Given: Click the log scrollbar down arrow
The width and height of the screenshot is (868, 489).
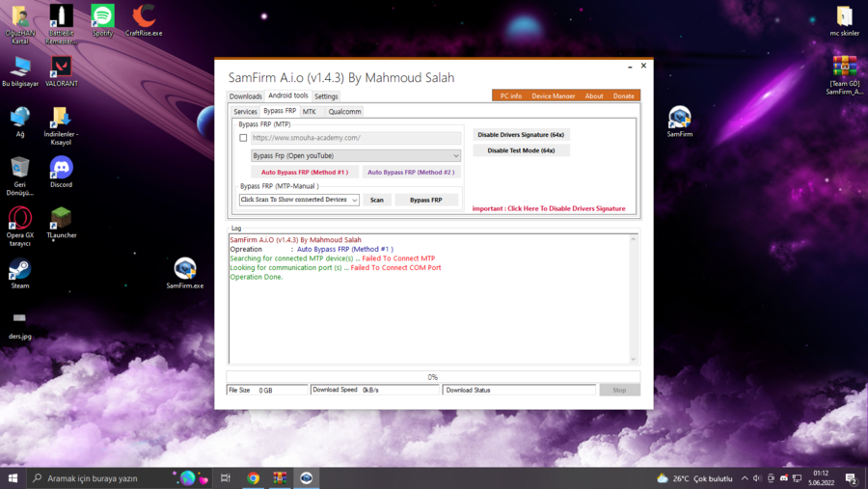Looking at the screenshot, I should click(x=634, y=360).
